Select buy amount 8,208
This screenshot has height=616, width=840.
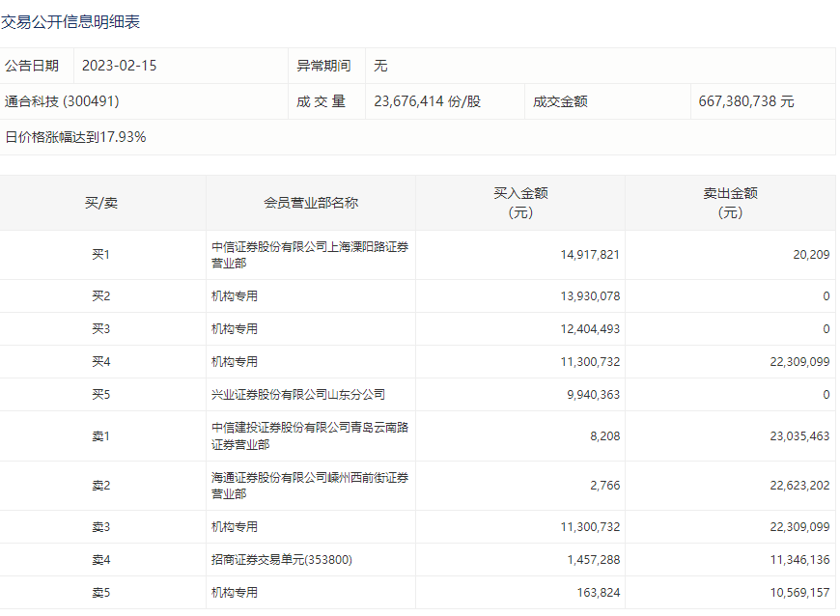[x=604, y=436]
